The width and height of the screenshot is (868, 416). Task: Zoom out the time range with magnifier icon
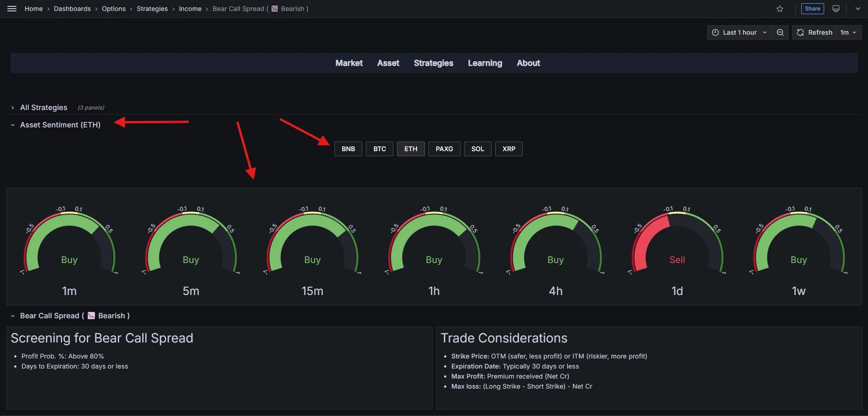[x=780, y=32]
